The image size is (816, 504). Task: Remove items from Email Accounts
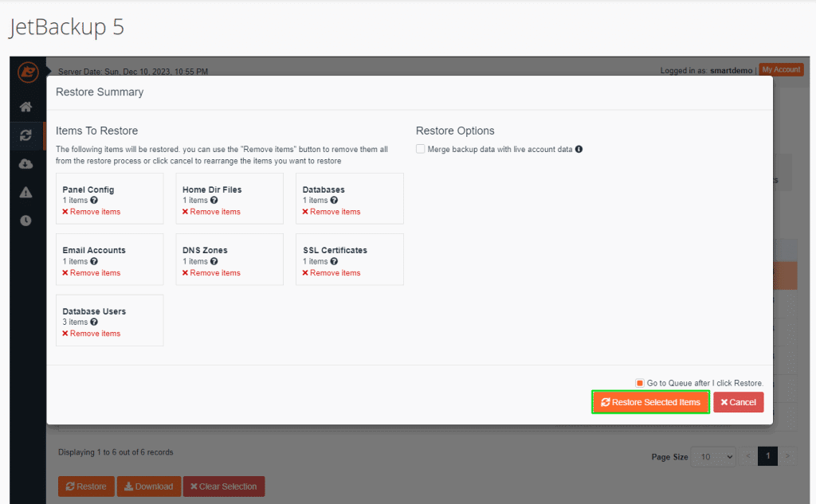pos(91,272)
